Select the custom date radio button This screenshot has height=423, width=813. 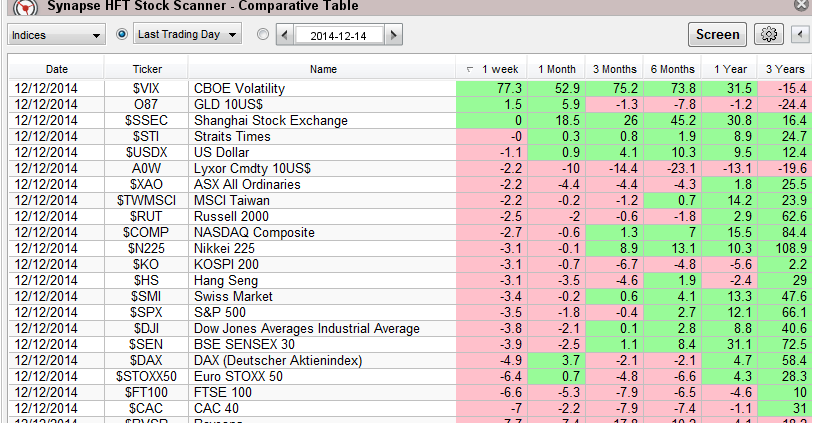(263, 34)
